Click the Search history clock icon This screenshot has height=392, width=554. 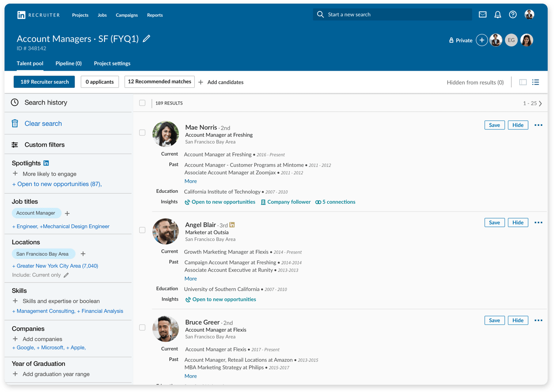pyautogui.click(x=15, y=102)
